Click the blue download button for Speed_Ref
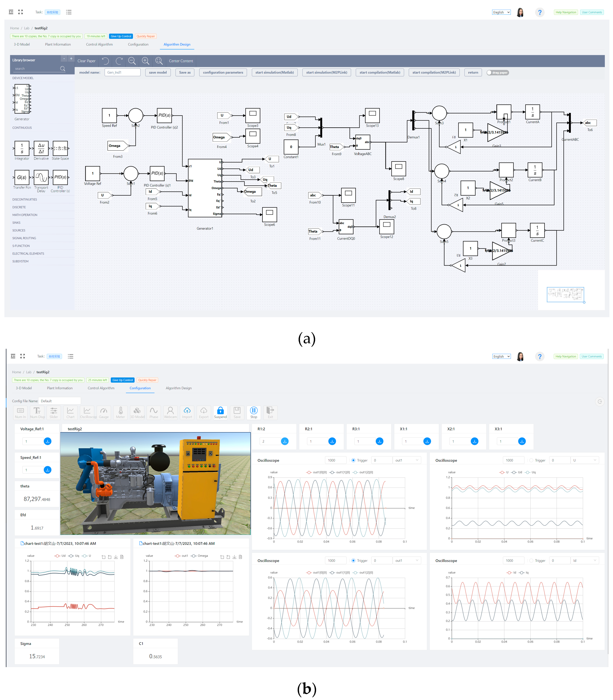Screen dimensions: 613x700 coord(47,470)
